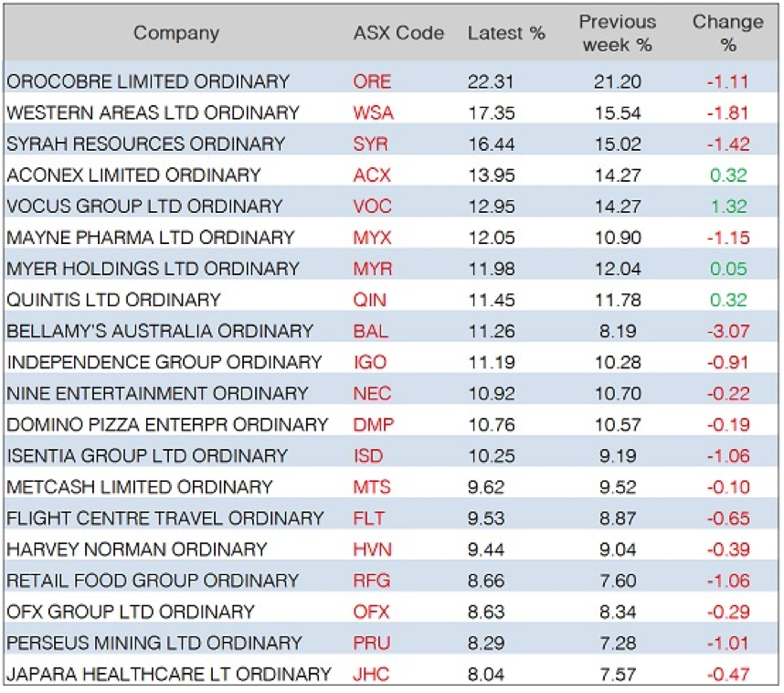The width and height of the screenshot is (784, 693).
Task: Select the BAL ticker code
Action: (x=369, y=331)
